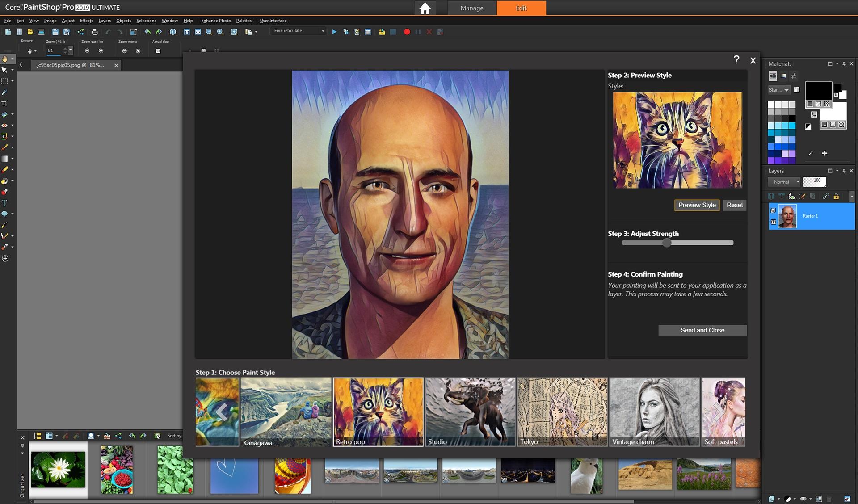Select the Text tool
The height and width of the screenshot is (504, 858).
click(4, 203)
